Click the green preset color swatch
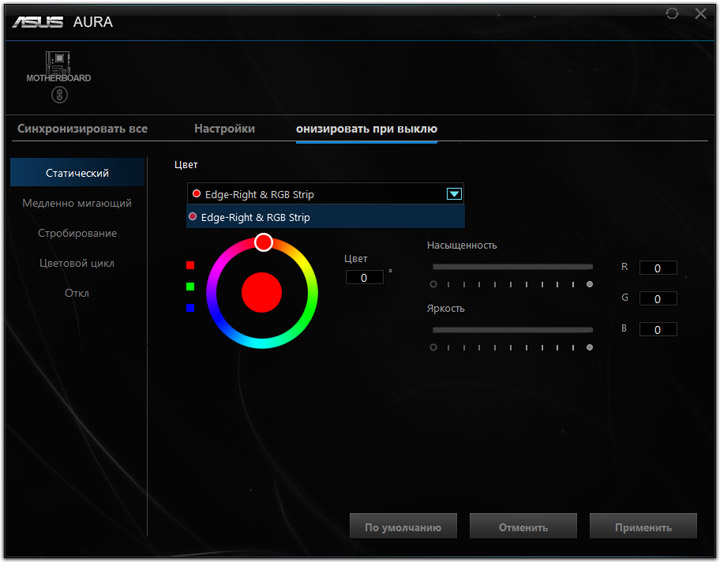Image resolution: width=720 pixels, height=562 pixels. click(190, 287)
